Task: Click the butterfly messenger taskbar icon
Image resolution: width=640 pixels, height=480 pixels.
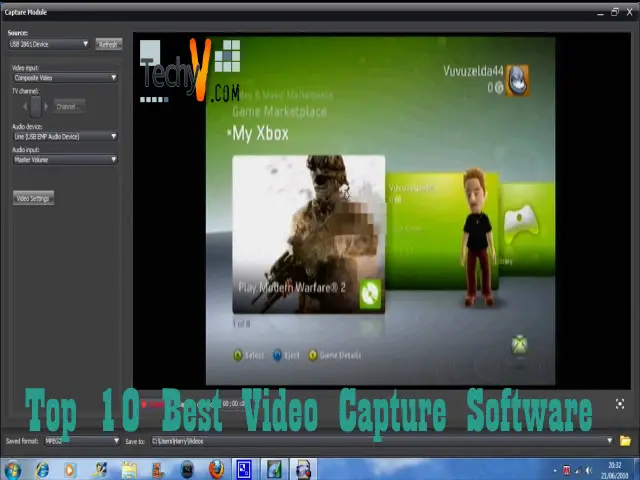Action: tap(99, 470)
